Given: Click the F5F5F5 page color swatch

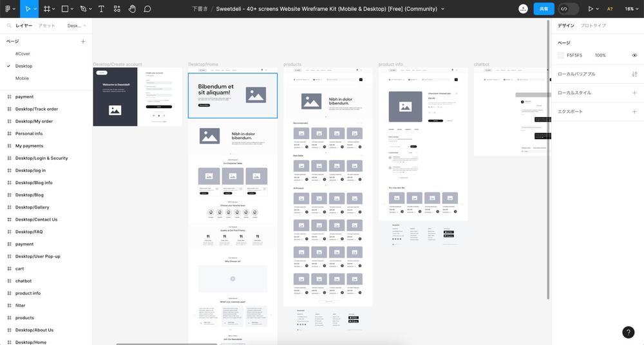Looking at the screenshot, I should coord(561,55).
